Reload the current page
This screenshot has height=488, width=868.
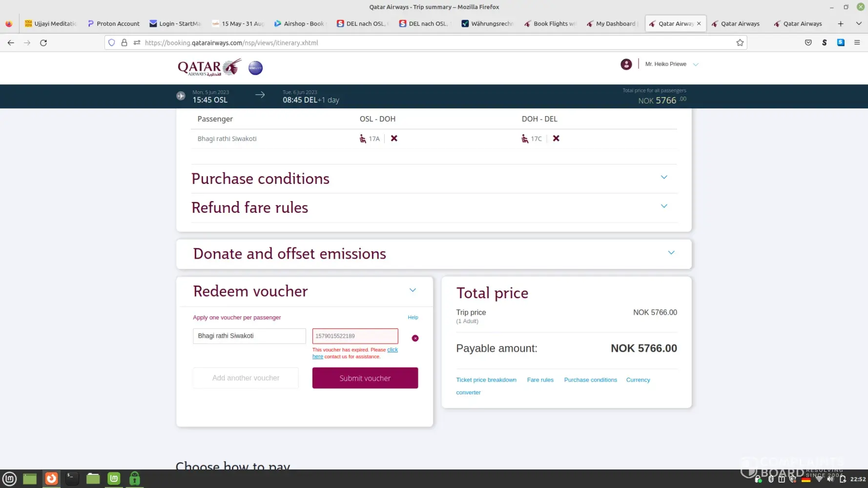click(x=43, y=43)
